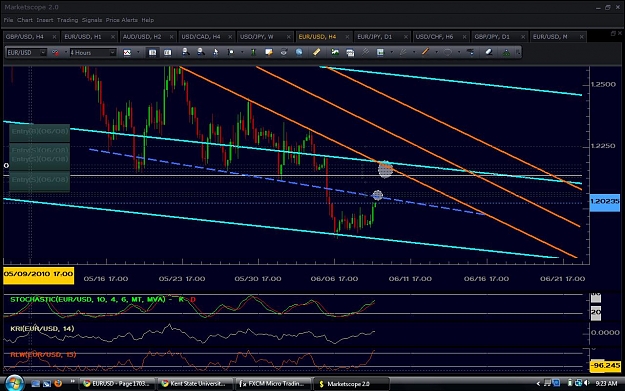Image resolution: width=625 pixels, height=391 pixels.
Task: Click the grey marker on the dashed blue line
Action: 377,195
